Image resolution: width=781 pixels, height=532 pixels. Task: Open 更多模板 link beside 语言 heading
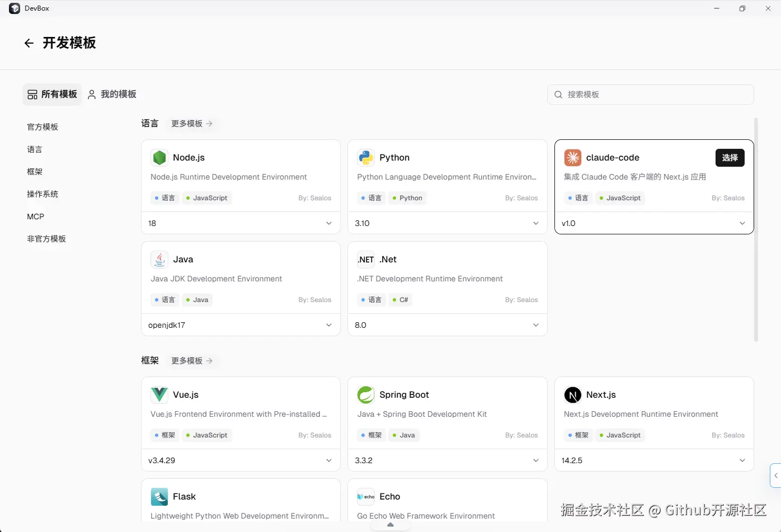click(192, 124)
